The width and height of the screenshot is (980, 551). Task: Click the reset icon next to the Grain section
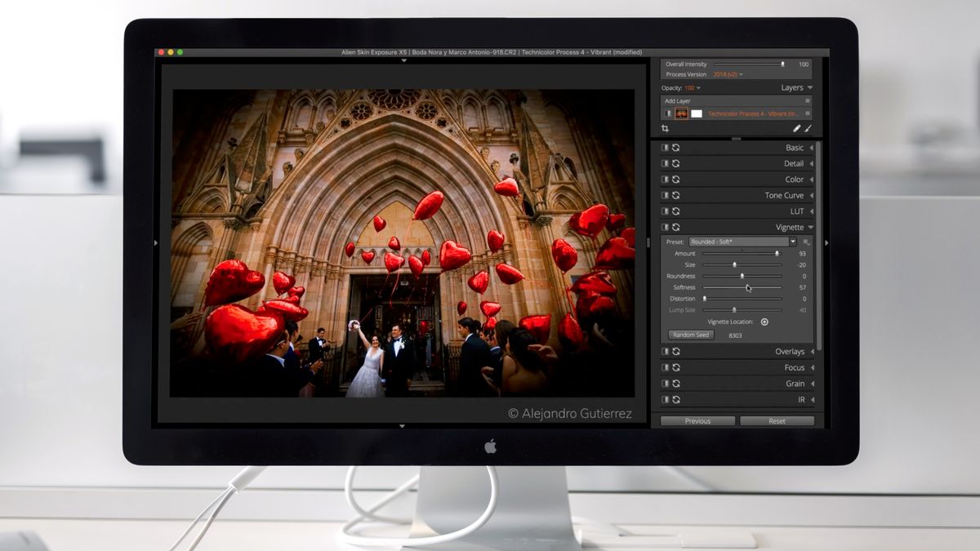point(676,383)
